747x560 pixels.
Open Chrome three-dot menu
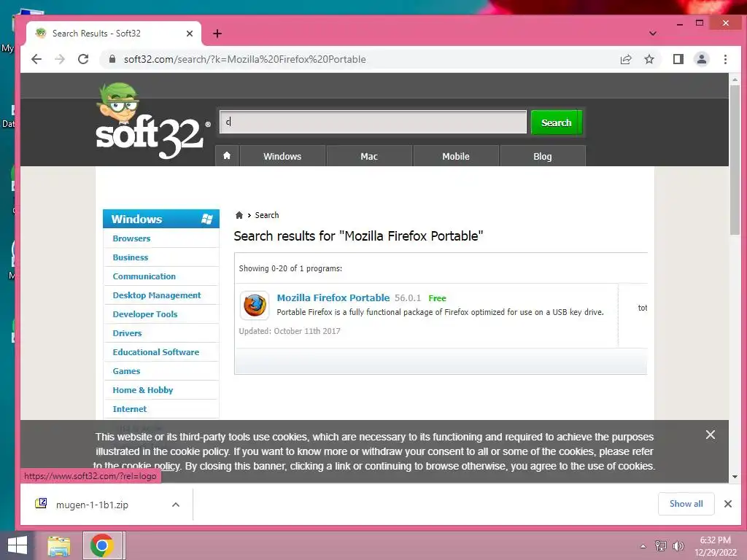(x=725, y=59)
